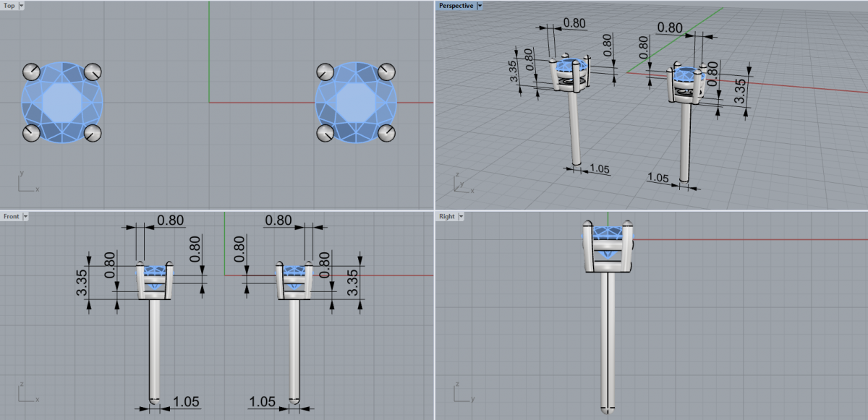Open the Top viewport dropdown arrow
868x420 pixels.
click(20, 6)
